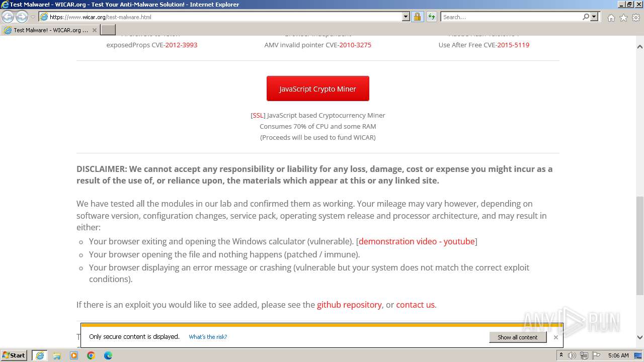The width and height of the screenshot is (644, 362).
Task: Click the 'Consumes 70% of CPU and some RAM' text
Action: coord(318,126)
